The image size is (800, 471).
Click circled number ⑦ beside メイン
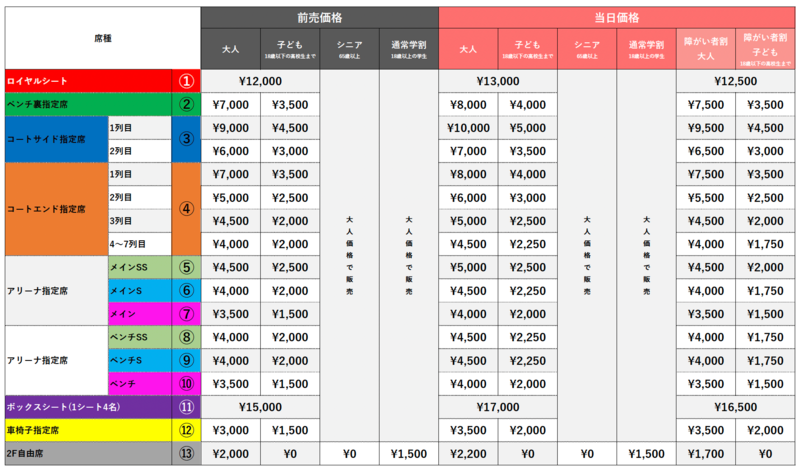186,313
